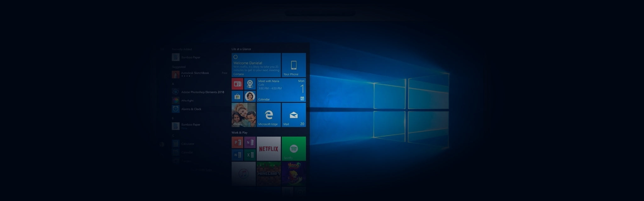This screenshot has height=201, width=644.
Task: Open the Cortana welcome tile
Action: [256, 65]
